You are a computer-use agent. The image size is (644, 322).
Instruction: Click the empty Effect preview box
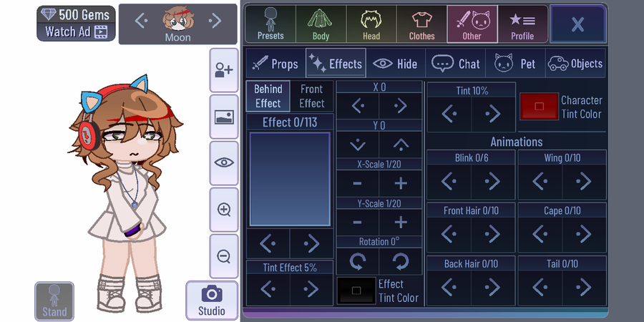[290, 179]
